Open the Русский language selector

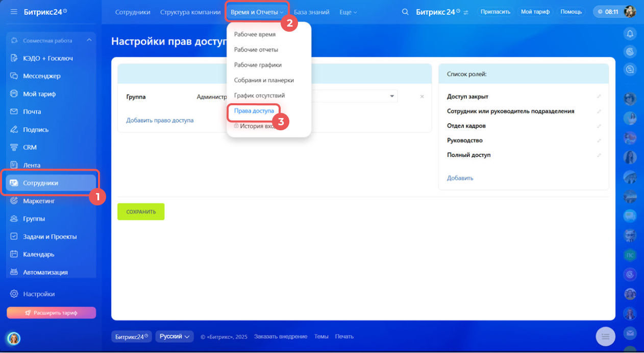(175, 336)
